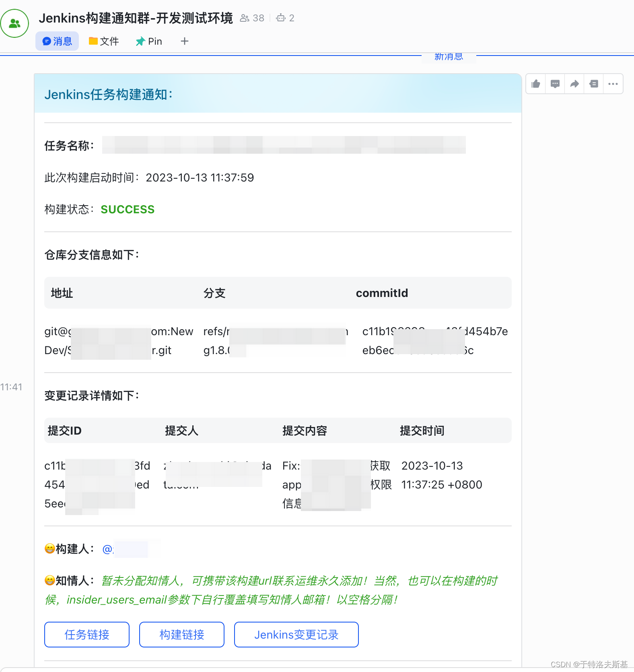Open the Pin tab

pyautogui.click(x=149, y=41)
